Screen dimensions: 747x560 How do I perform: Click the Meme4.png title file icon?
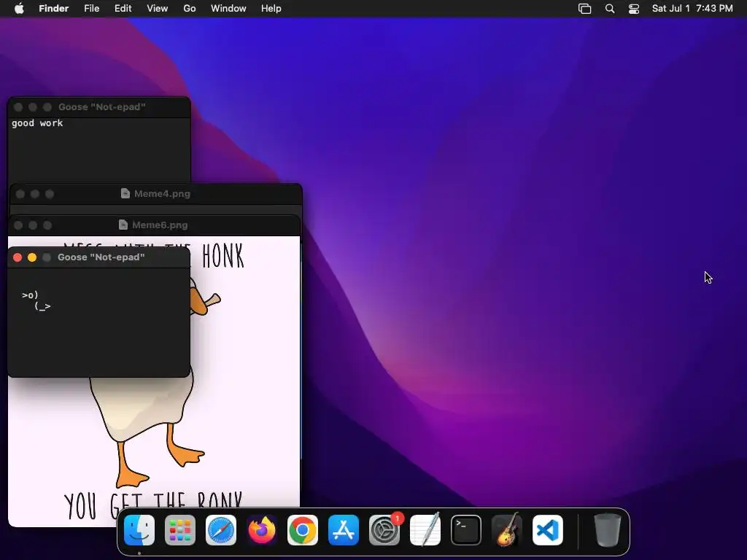coord(125,193)
